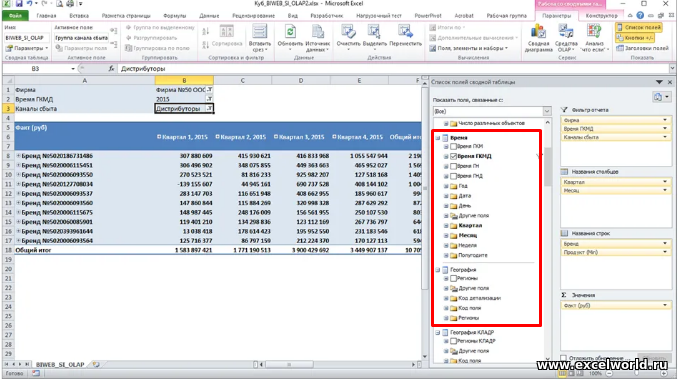The height and width of the screenshot is (380, 678).
Task: Click the field list vertical scrollbar thumb
Action: [547, 166]
